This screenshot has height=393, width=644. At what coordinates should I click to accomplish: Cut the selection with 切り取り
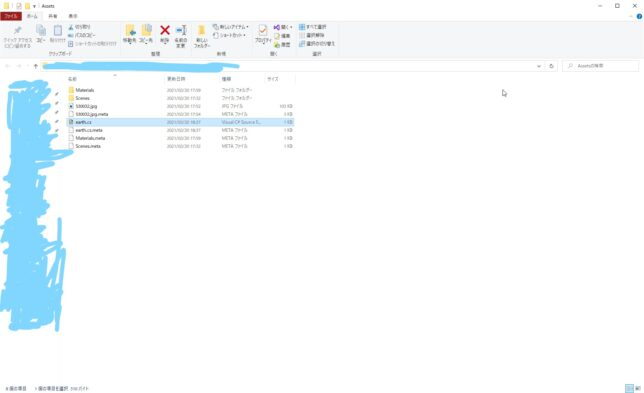point(79,27)
